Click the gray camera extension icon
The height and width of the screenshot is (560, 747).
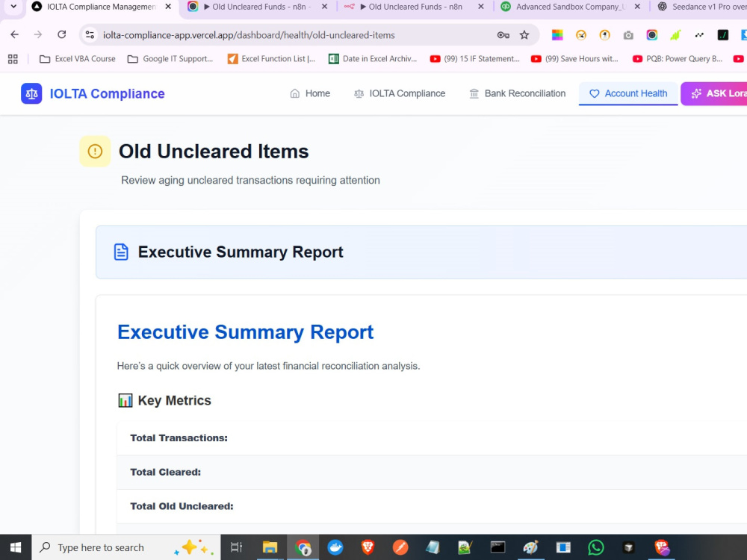click(628, 35)
